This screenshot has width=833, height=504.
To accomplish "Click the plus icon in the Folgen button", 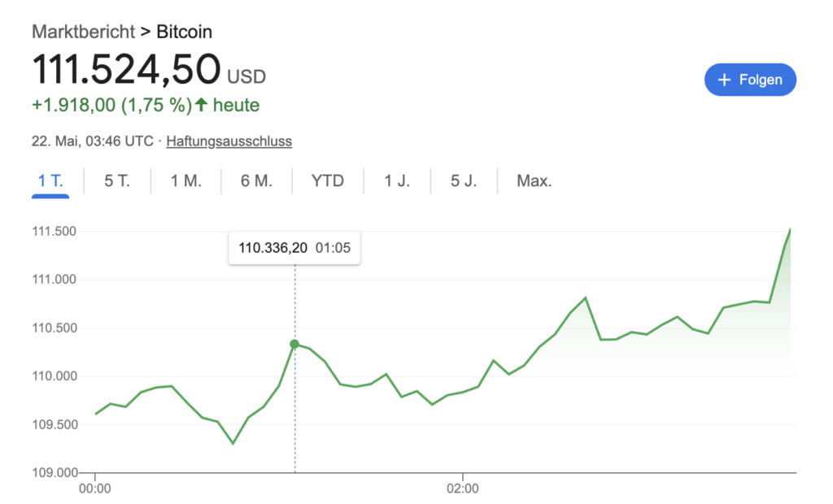I will (726, 80).
